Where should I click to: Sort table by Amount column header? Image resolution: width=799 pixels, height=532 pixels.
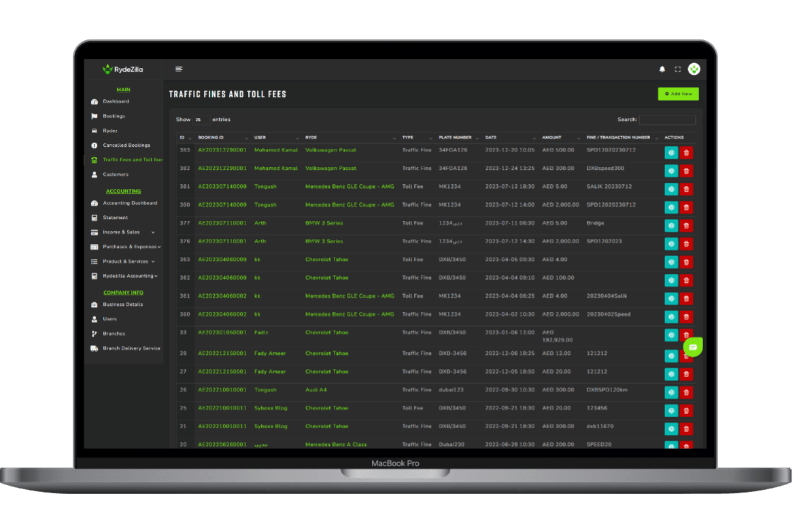click(560, 137)
